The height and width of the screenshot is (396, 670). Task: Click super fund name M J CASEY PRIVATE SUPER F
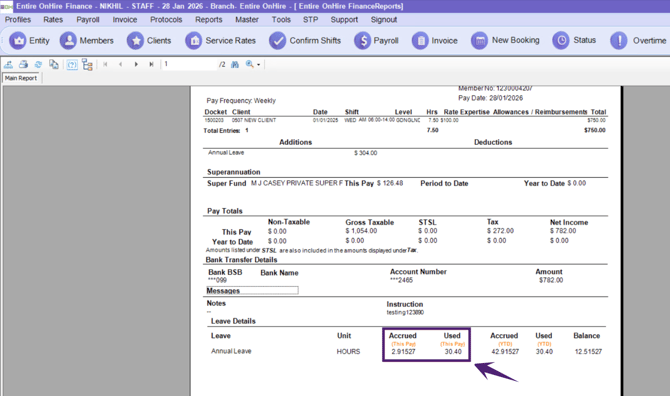point(297,183)
